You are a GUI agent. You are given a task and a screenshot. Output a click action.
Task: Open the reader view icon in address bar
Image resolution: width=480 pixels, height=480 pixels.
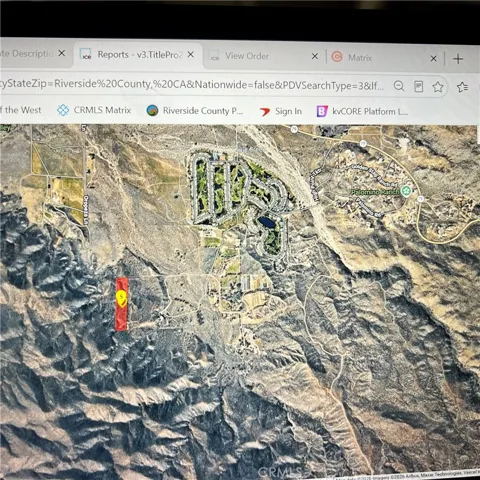tap(418, 87)
